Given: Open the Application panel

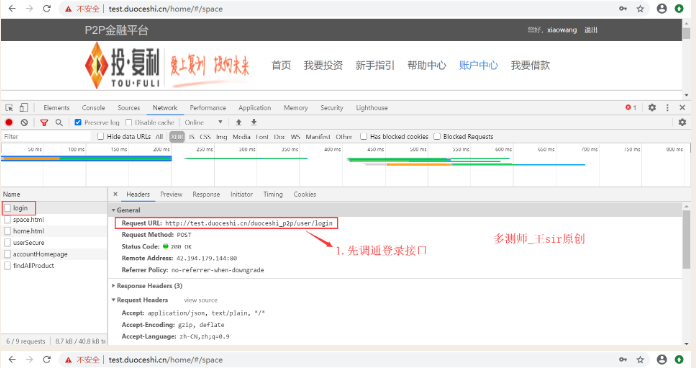Looking at the screenshot, I should coord(254,107).
